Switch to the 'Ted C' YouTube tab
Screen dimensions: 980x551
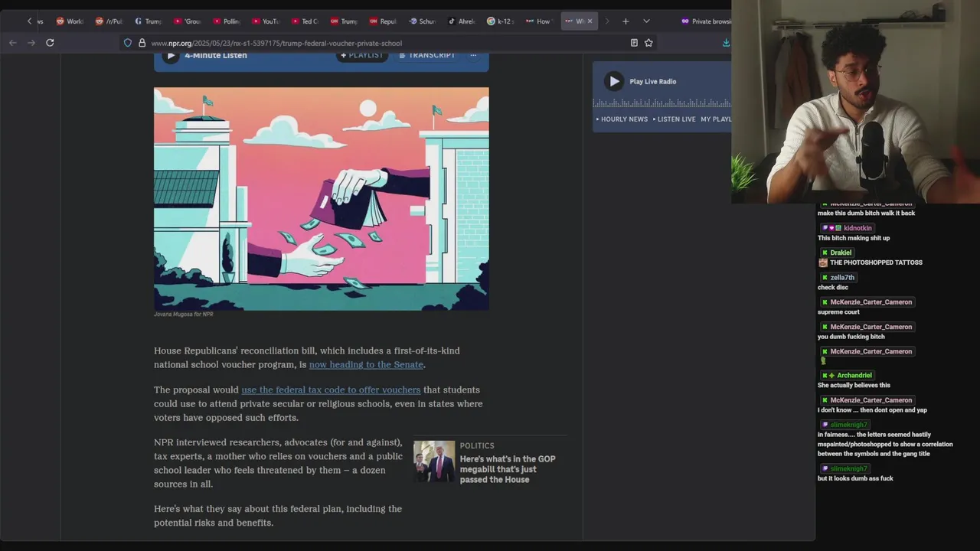[x=304, y=21]
